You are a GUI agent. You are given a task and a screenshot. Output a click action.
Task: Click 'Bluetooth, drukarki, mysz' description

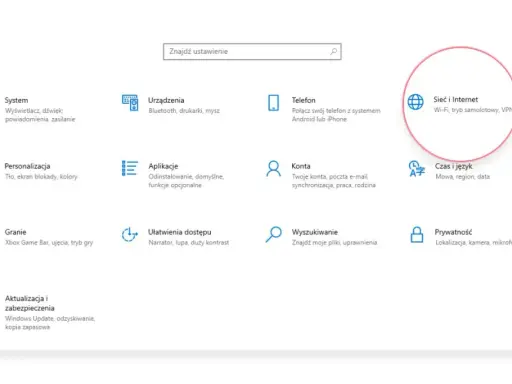184,111
